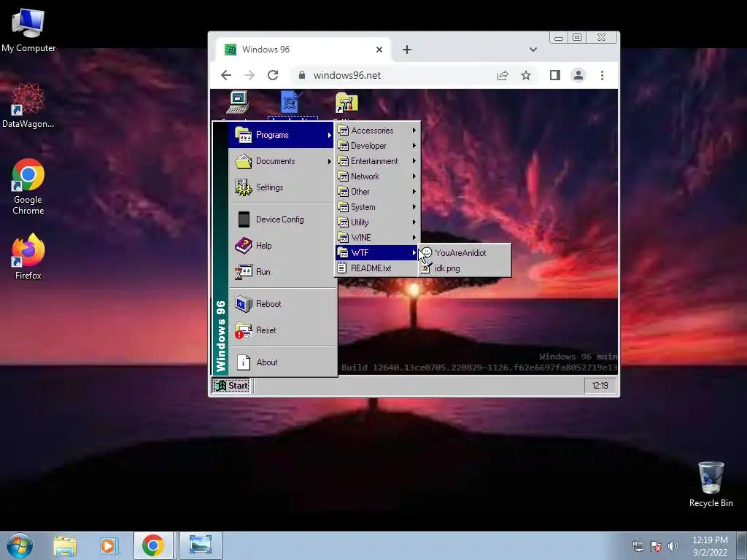Click the Reboot monitor icon
This screenshot has height=560, width=747.
tap(244, 304)
